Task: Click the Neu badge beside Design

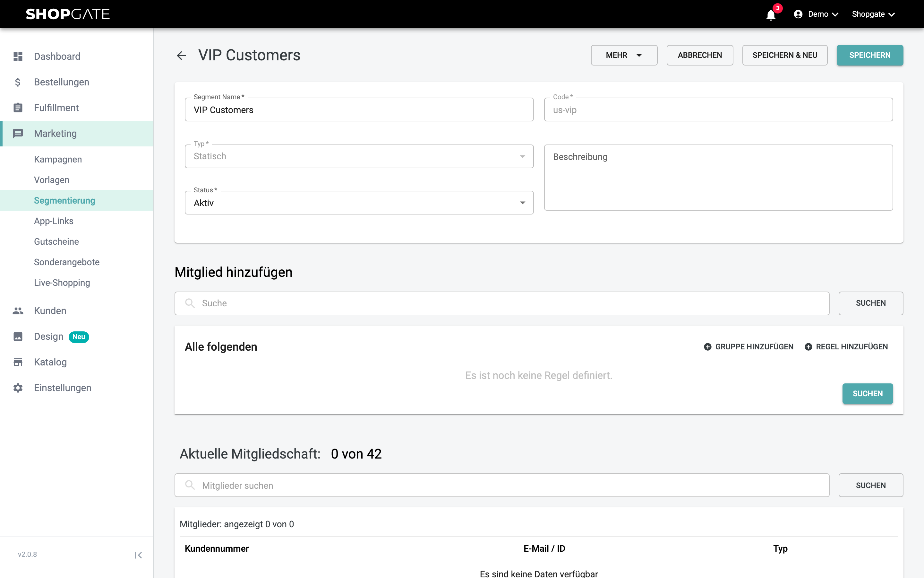Action: click(79, 337)
